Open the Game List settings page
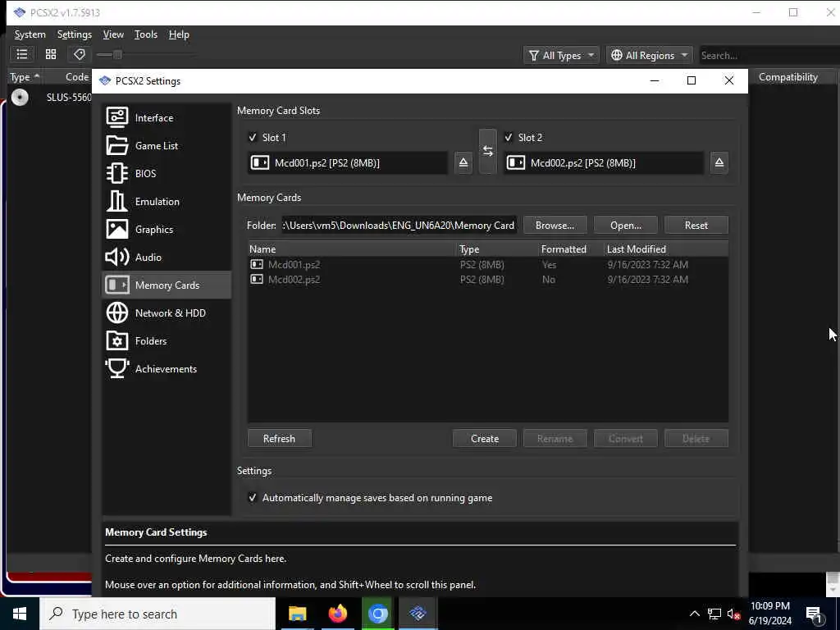The width and height of the screenshot is (840, 630). (167, 145)
